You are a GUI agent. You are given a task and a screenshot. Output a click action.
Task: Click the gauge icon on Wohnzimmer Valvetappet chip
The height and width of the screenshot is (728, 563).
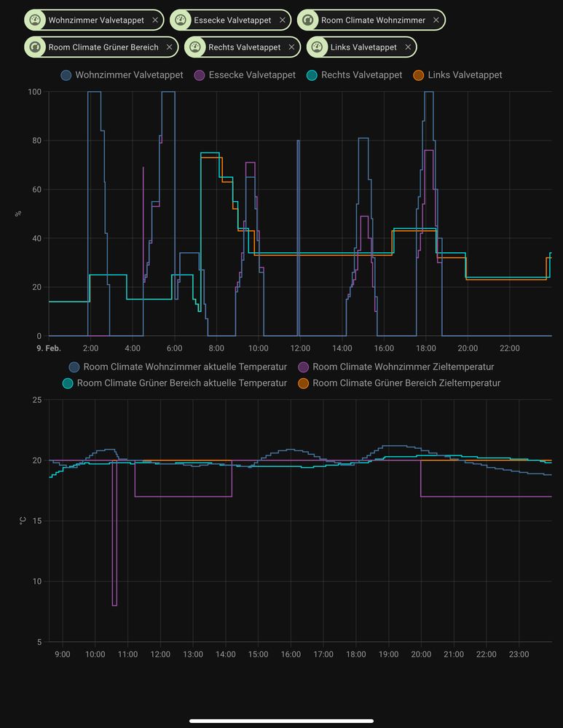(35, 20)
